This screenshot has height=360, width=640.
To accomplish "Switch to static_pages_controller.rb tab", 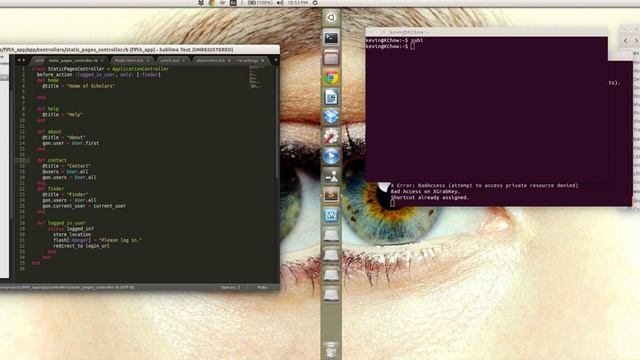I will pos(73,60).
